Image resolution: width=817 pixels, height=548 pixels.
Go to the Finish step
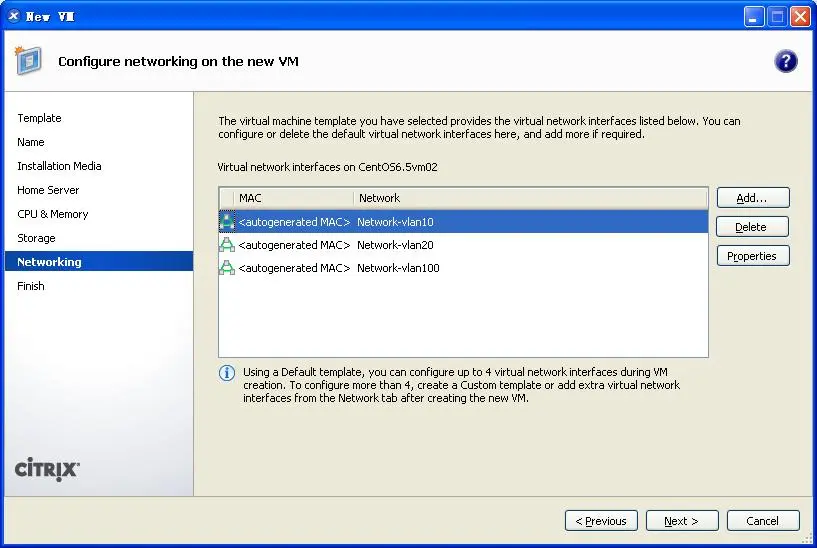(31, 286)
